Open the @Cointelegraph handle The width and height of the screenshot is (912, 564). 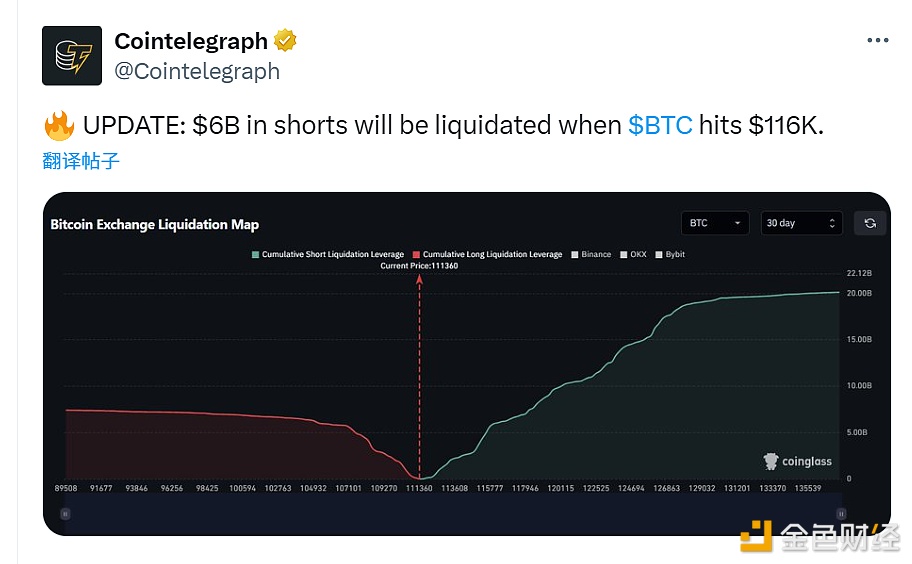point(197,71)
